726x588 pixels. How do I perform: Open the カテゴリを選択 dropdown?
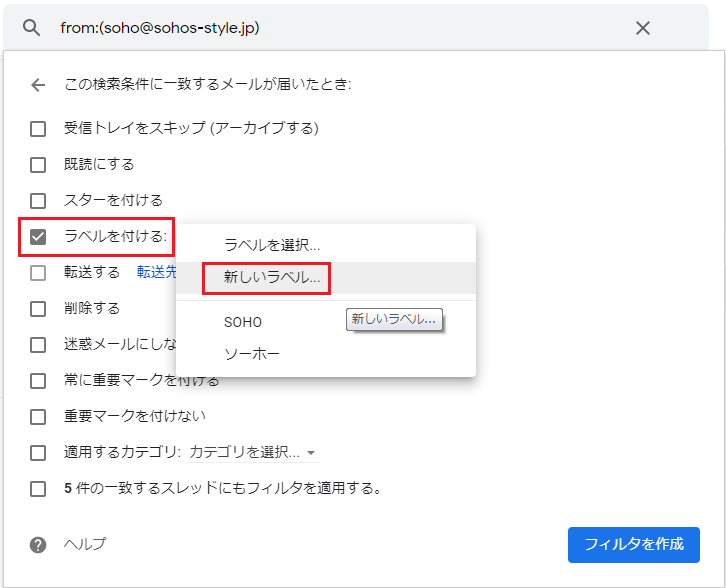(x=254, y=452)
